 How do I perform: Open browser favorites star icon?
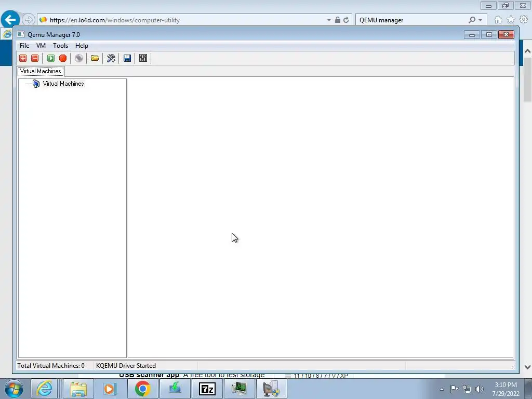511,20
